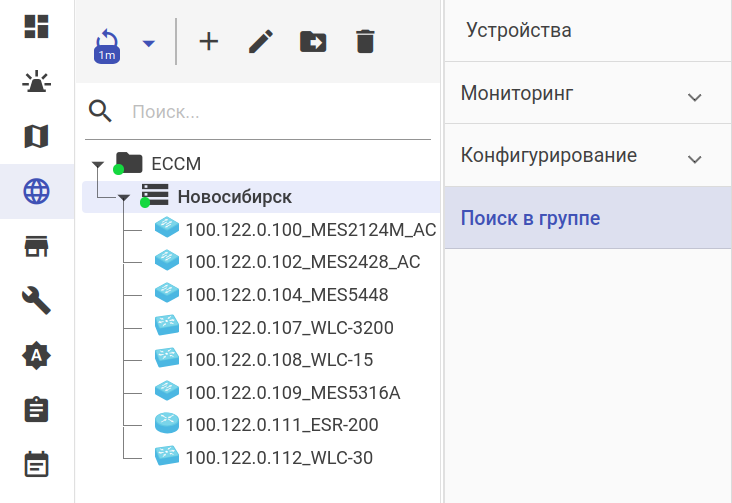
Task: Collapse the ECCM tree node
Action: coord(97,164)
